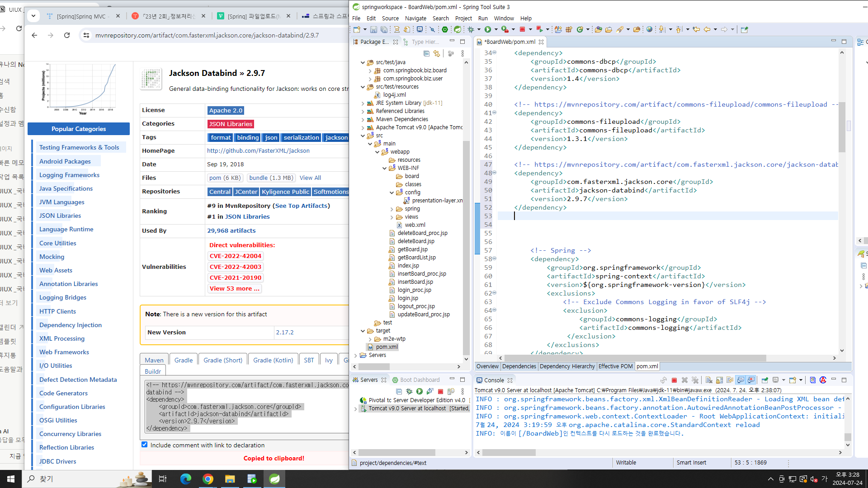The image size is (868, 488).
Task: Toggle Include comment with link checkbox
Action: click(145, 445)
